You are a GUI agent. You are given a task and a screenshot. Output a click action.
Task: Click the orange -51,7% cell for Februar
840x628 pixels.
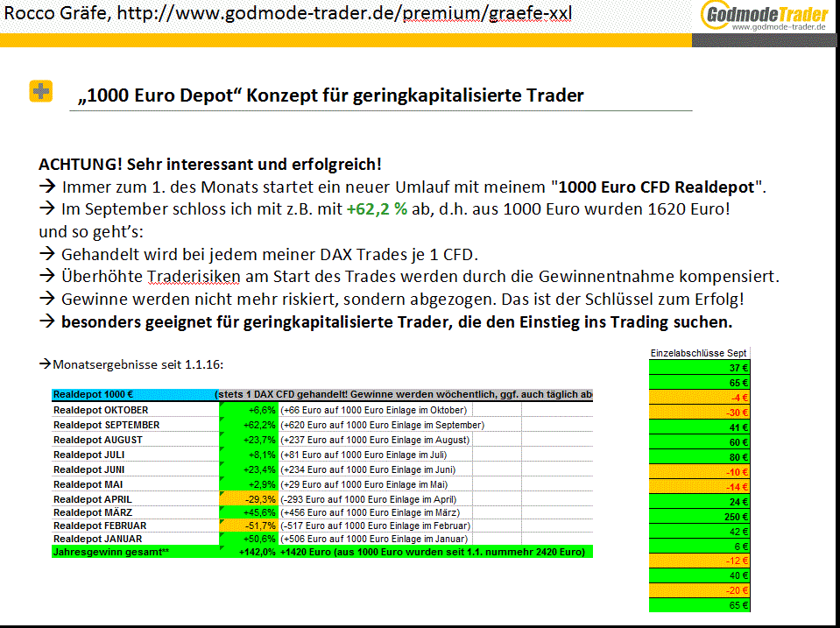tap(249, 526)
